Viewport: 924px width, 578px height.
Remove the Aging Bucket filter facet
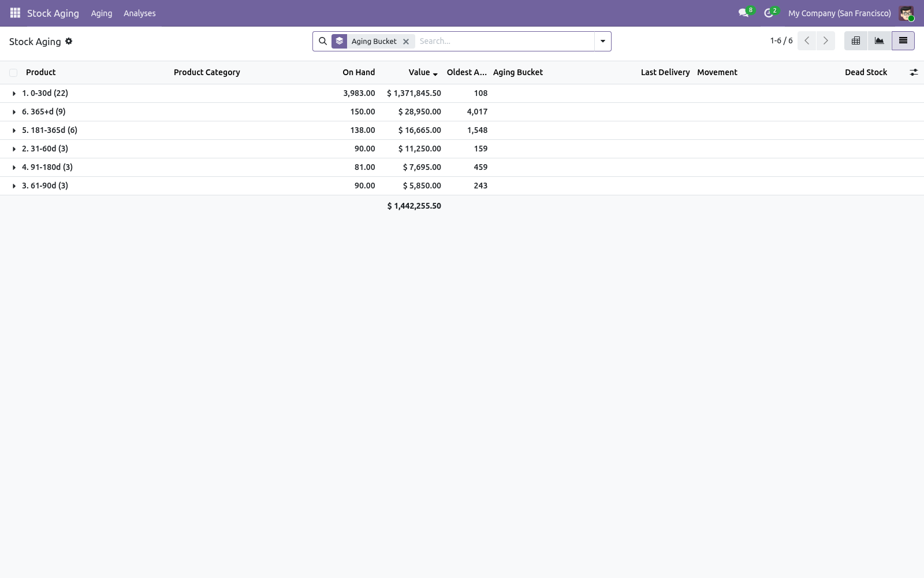(x=406, y=42)
